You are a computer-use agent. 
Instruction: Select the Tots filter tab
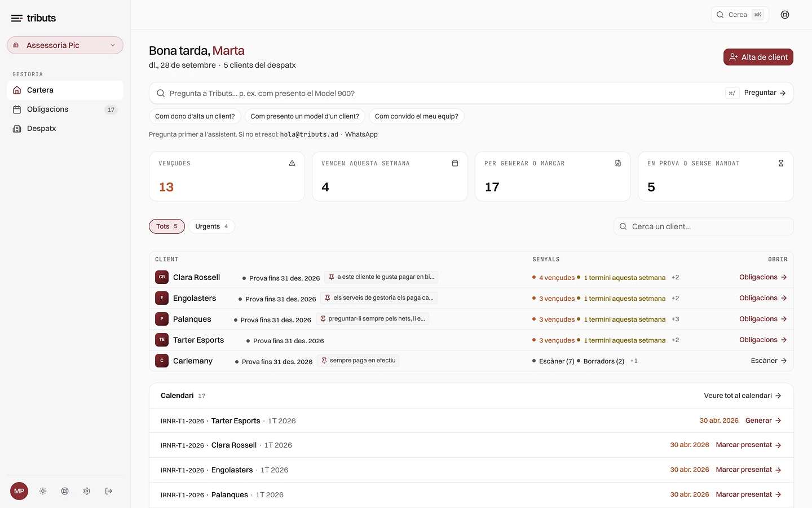[167, 226]
